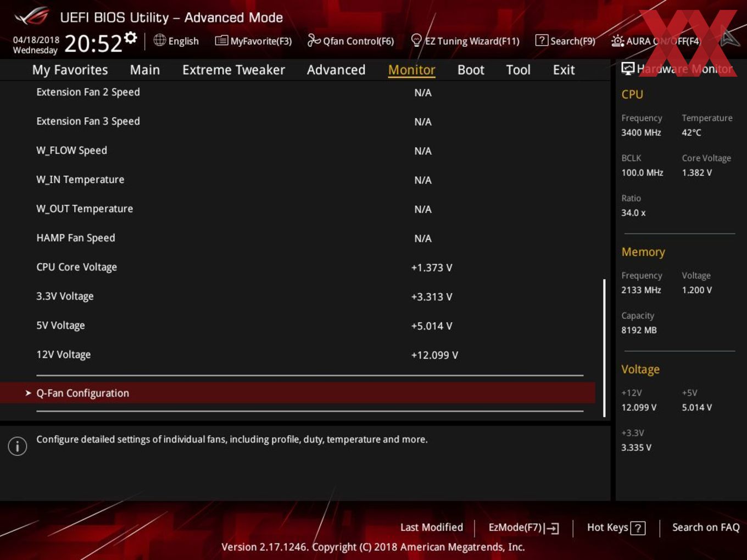Click the 20:52 clock display

pyautogui.click(x=93, y=43)
